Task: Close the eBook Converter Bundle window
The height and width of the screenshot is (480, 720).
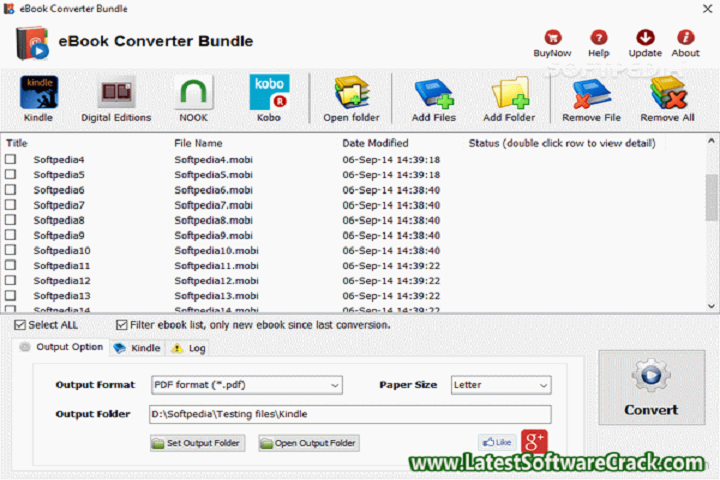Action: point(708,9)
